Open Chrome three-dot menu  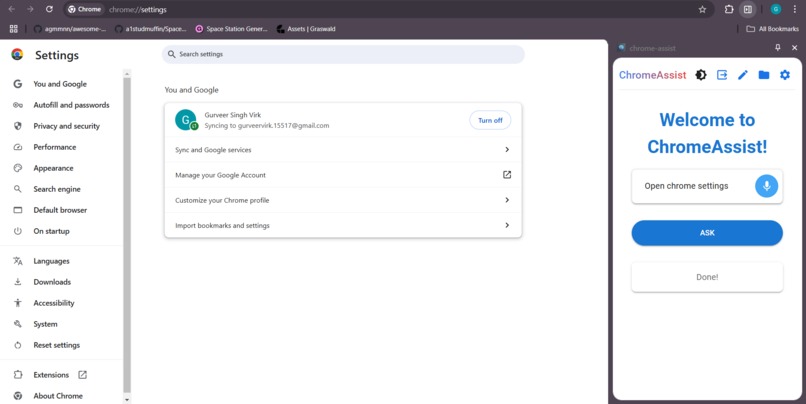click(x=795, y=9)
